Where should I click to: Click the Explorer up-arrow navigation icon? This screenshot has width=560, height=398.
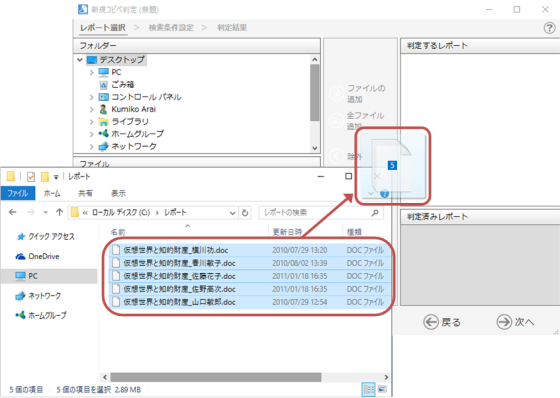tap(59, 212)
